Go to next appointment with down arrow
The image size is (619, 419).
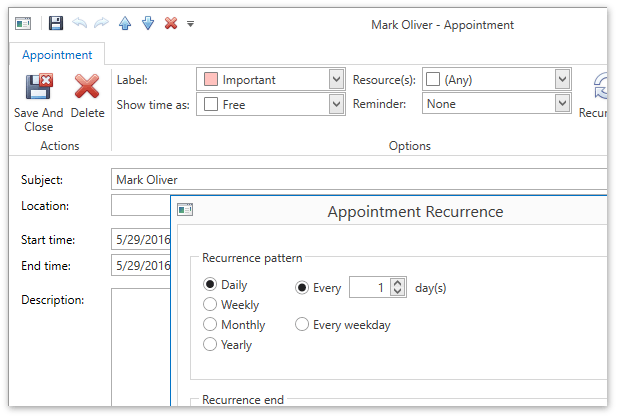tap(147, 23)
